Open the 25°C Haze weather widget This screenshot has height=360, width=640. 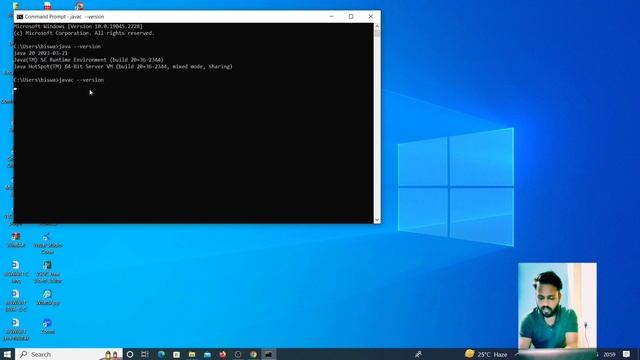[x=486, y=354]
